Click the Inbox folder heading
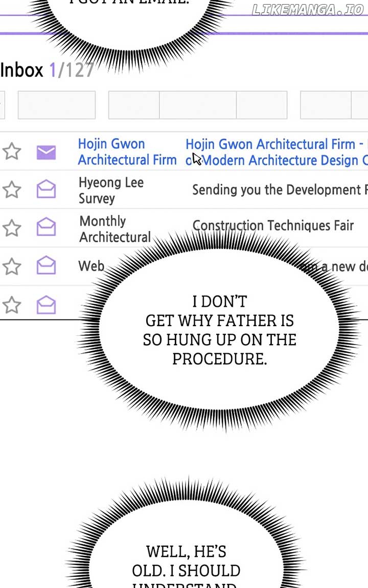This screenshot has width=368, height=588. (22, 70)
